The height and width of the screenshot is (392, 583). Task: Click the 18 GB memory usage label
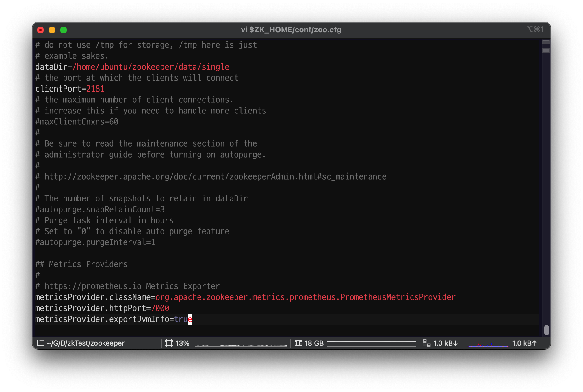314,343
